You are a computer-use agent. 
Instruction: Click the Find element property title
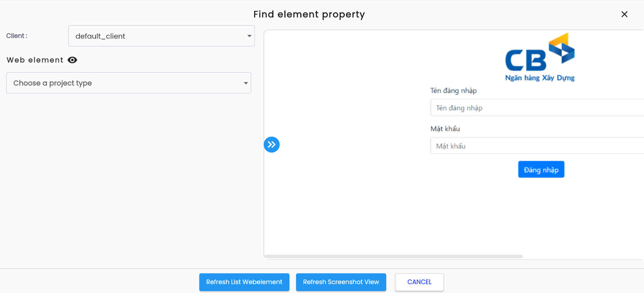309,14
